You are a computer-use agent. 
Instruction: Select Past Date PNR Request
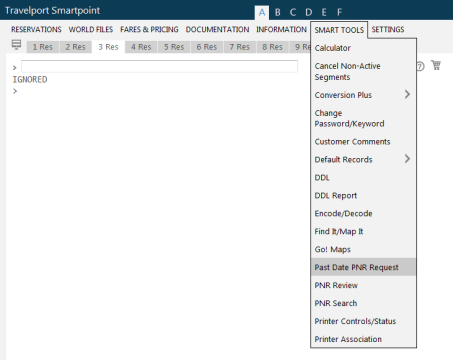pyautogui.click(x=363, y=267)
